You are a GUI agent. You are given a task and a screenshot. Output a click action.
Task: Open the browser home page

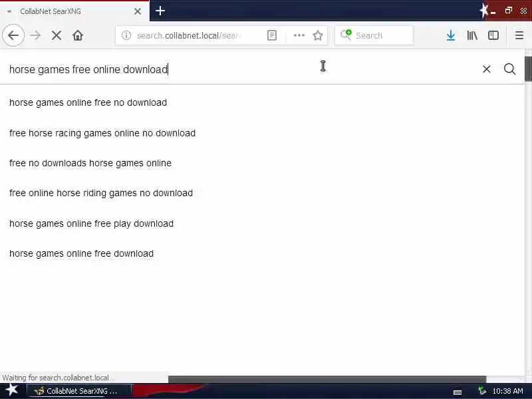tap(78, 35)
